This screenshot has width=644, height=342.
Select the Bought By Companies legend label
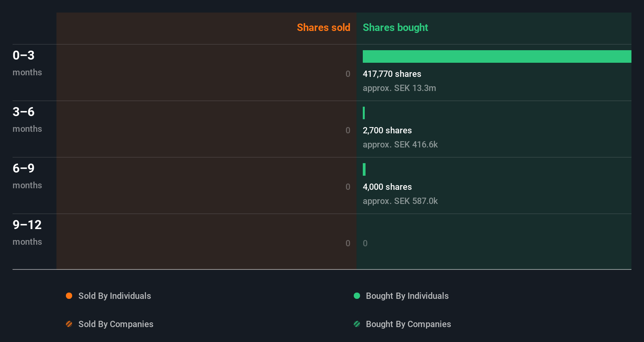[408, 324]
